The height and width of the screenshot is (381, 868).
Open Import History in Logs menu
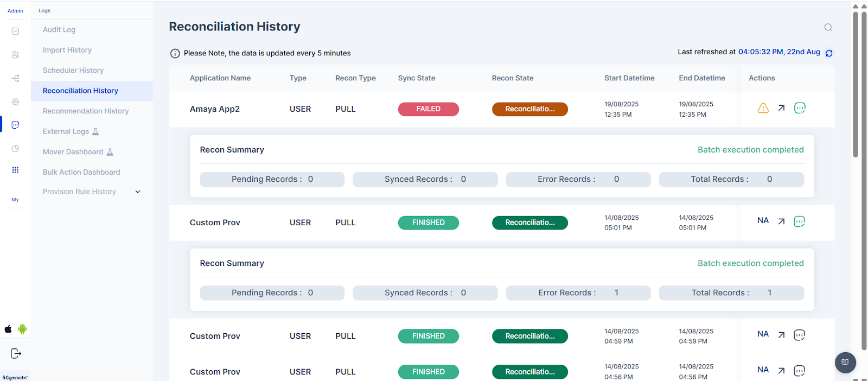[x=67, y=50]
